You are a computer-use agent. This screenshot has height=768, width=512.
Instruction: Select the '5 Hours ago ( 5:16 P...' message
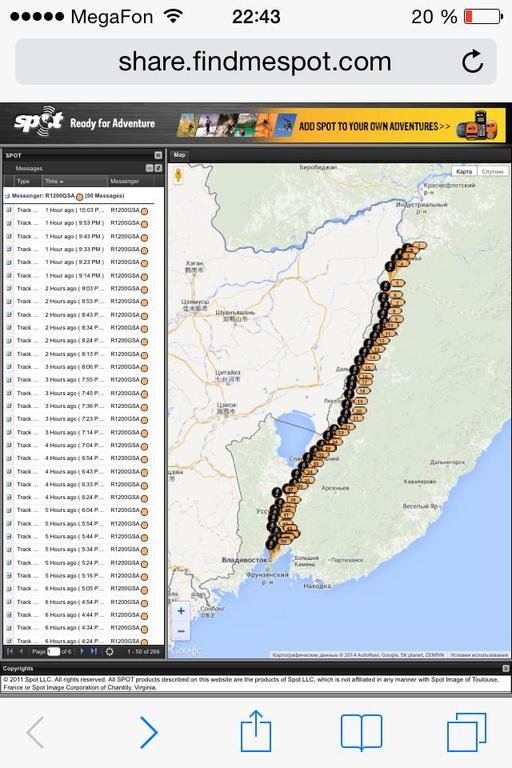pos(78,576)
